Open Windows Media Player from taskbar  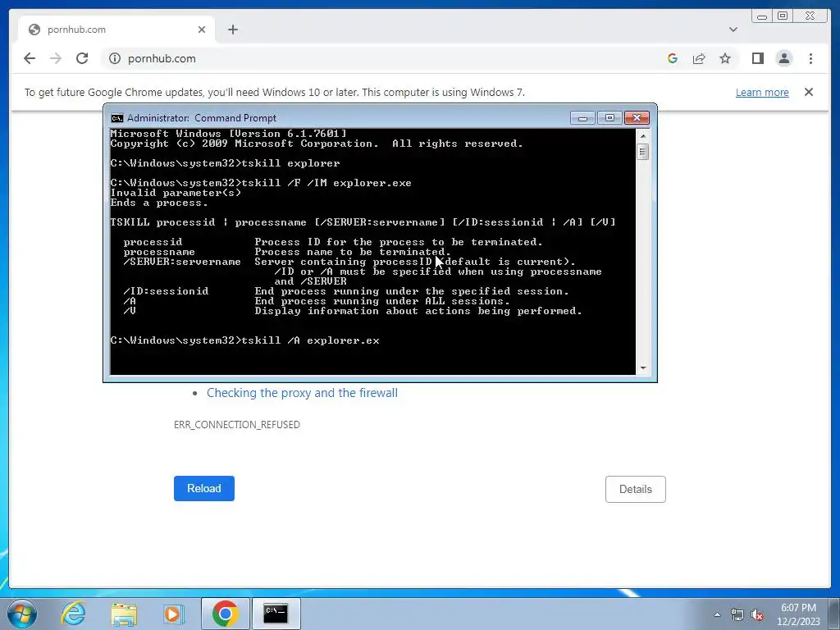click(x=173, y=614)
